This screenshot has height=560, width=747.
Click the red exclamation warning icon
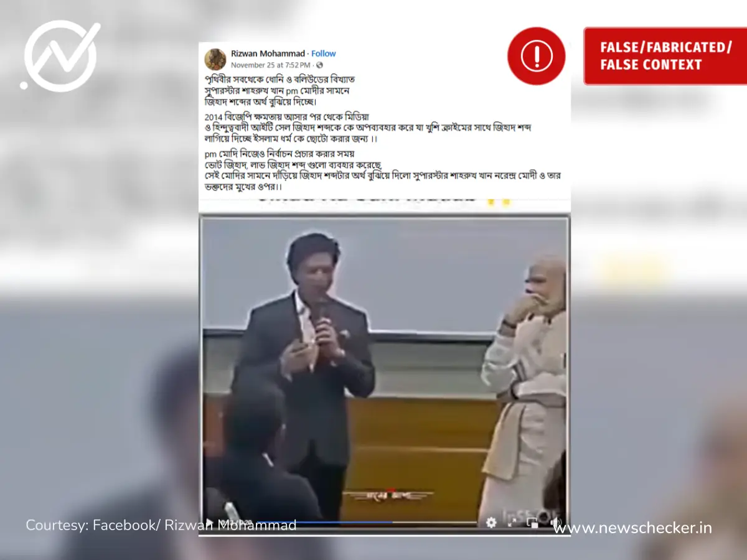pyautogui.click(x=536, y=56)
